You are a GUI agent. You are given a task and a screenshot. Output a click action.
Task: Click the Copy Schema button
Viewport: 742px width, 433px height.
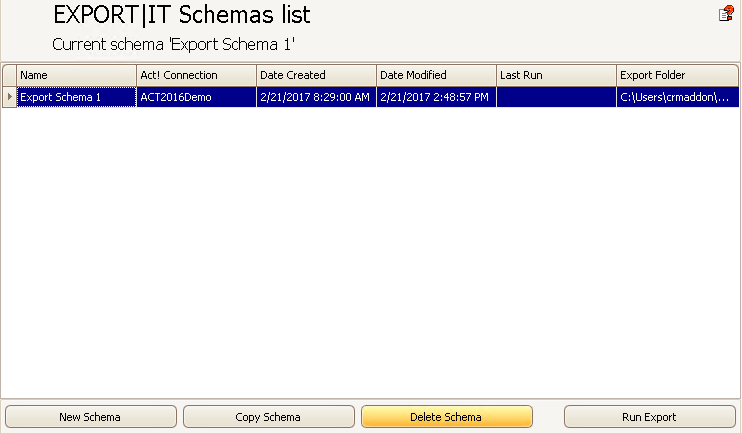pyautogui.click(x=269, y=417)
